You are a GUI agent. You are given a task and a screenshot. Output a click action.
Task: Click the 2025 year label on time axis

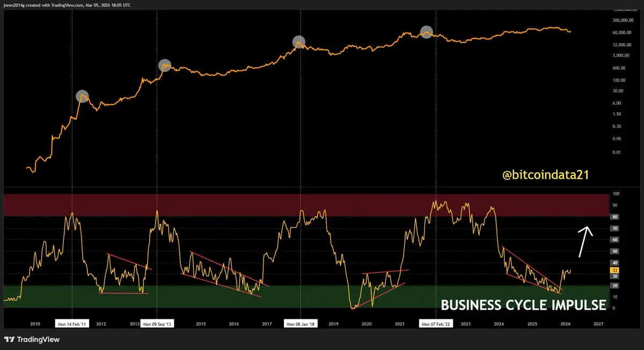(x=532, y=324)
